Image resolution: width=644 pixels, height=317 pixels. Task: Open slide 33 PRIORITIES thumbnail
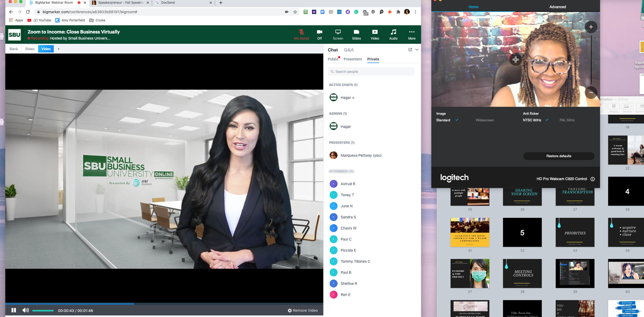(575, 232)
